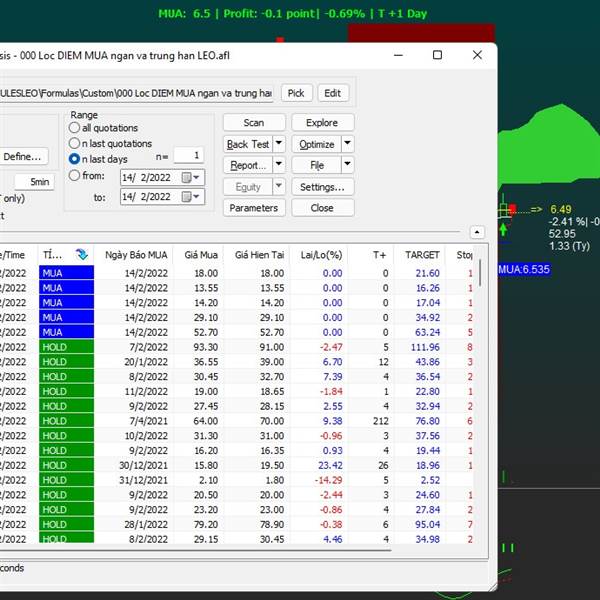The height and width of the screenshot is (600, 600).
Task: Click the vertical scrollbar of results list
Action: coord(480,272)
